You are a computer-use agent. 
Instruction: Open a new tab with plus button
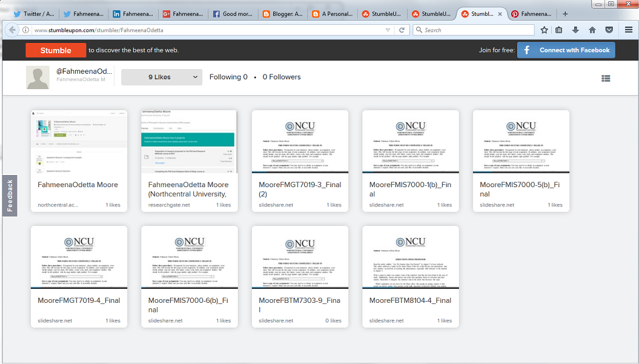[565, 14]
